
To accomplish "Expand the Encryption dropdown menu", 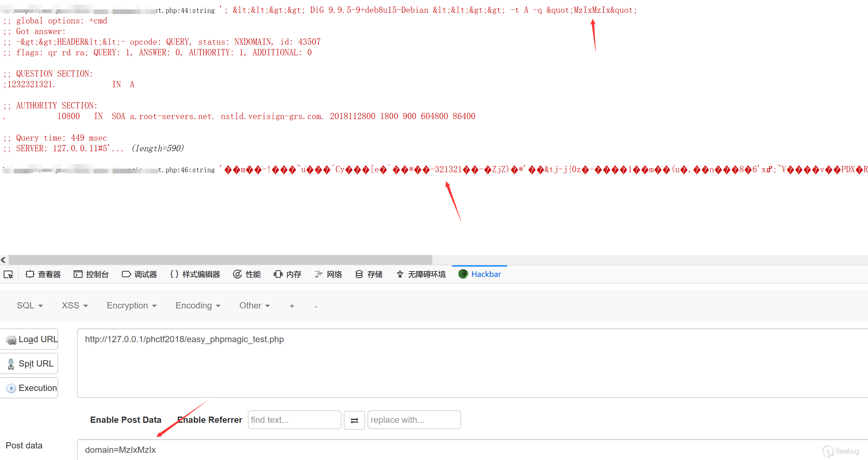I will [x=131, y=305].
